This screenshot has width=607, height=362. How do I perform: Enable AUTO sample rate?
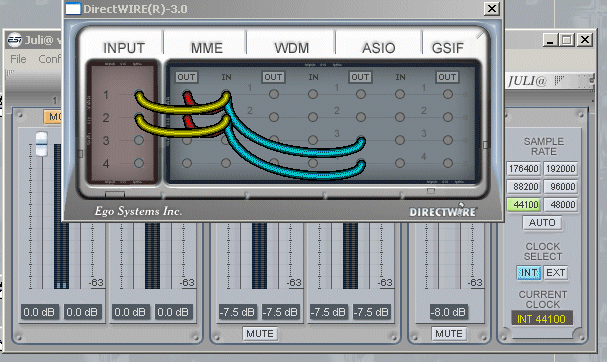[542, 223]
